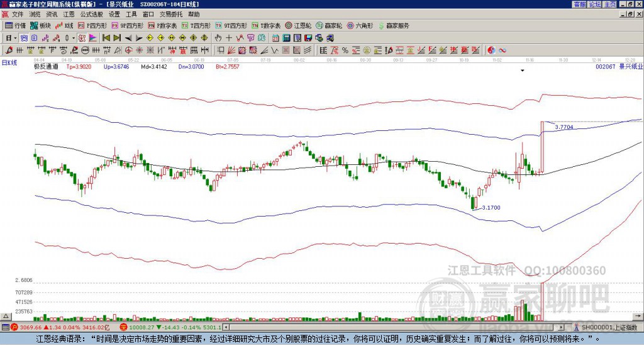Open the 行情 quotes view
The image size is (644, 345).
click(15, 25)
